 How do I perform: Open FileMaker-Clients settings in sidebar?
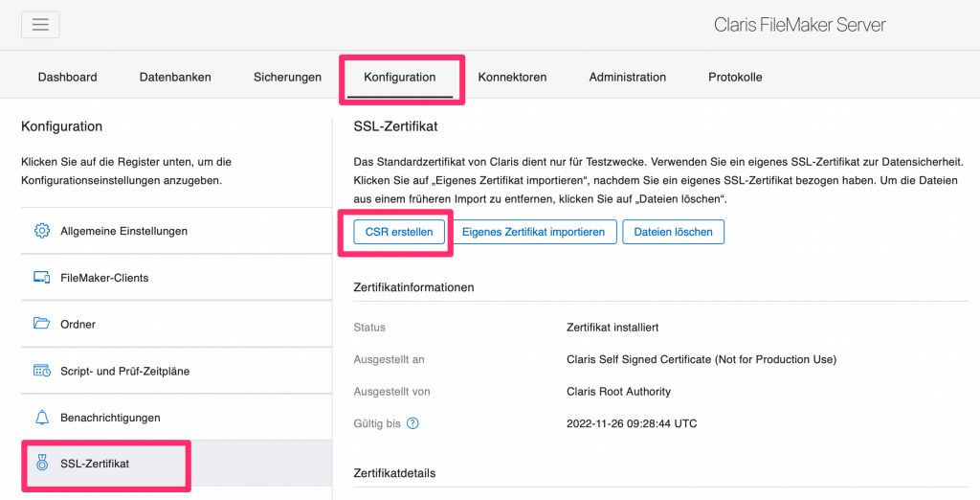(176, 277)
